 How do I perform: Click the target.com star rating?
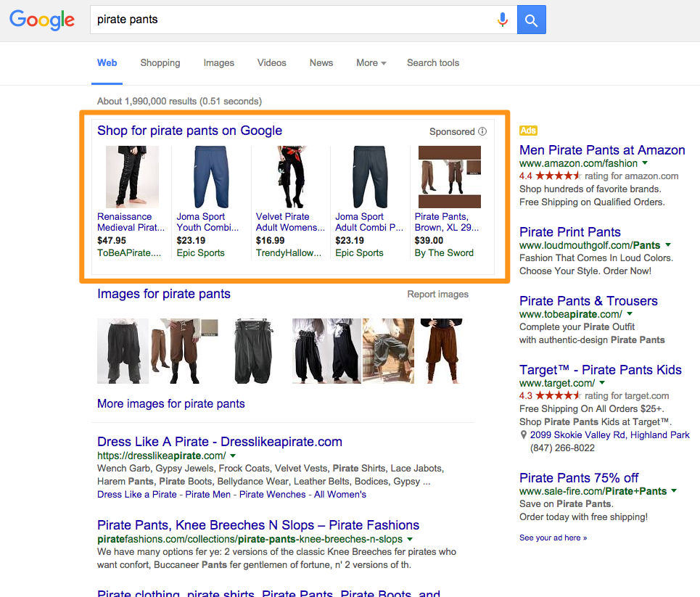[558, 395]
